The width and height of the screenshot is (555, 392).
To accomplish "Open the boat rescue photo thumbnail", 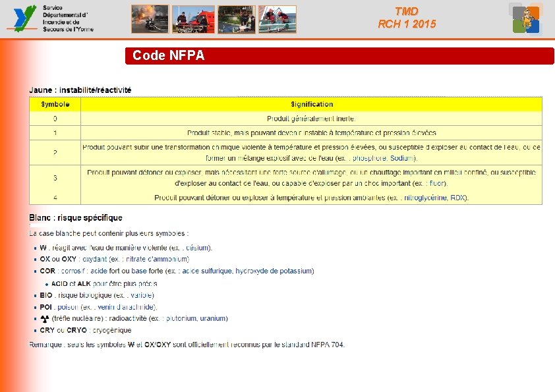I will pos(277,19).
